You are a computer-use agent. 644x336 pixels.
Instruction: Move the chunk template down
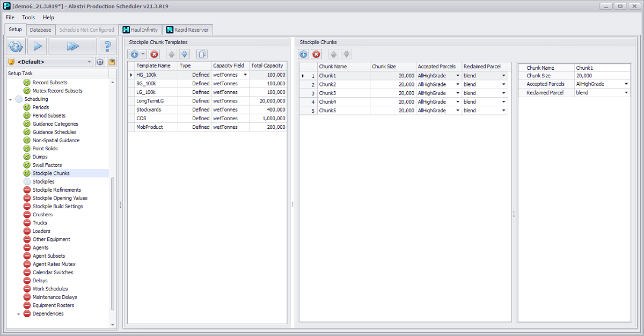(x=185, y=54)
